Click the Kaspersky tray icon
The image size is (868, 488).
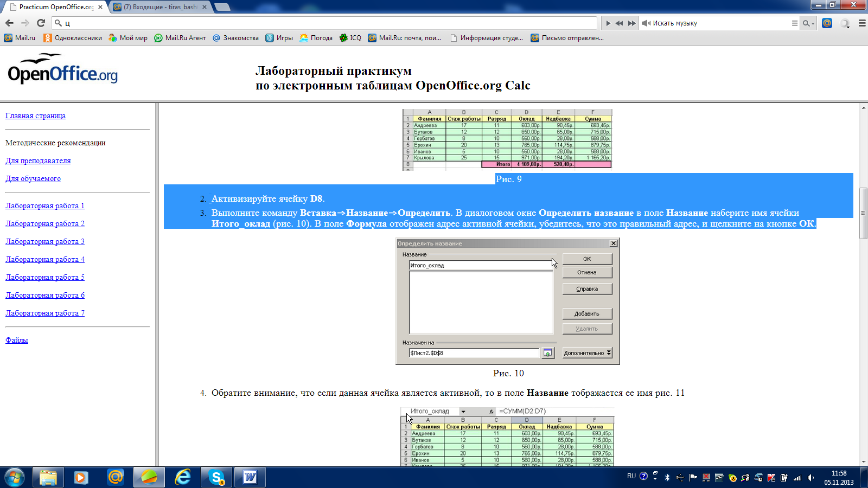click(x=771, y=478)
